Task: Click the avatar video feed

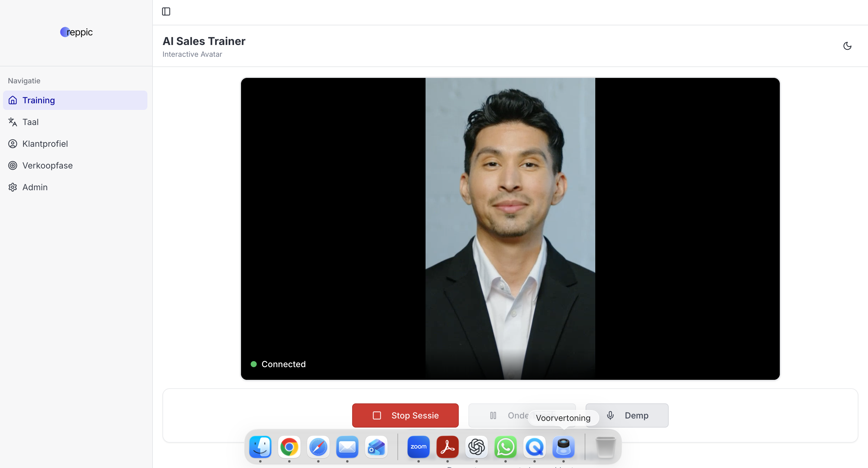Action: pos(510,229)
